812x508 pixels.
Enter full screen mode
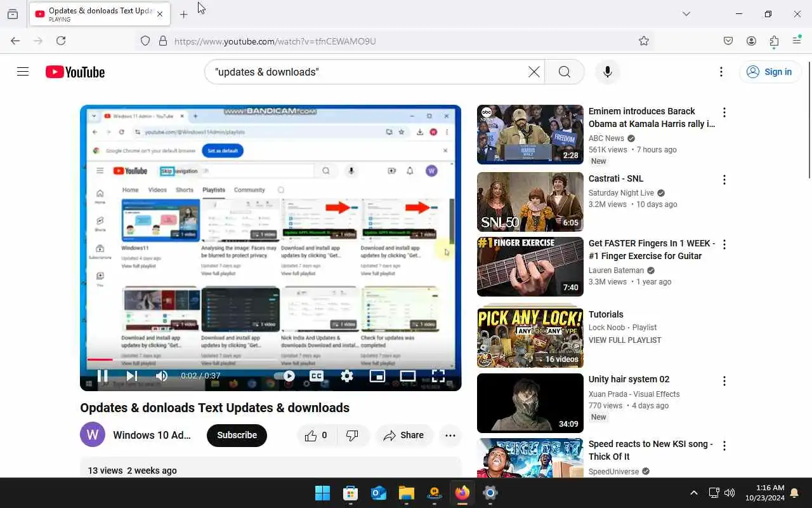point(438,376)
